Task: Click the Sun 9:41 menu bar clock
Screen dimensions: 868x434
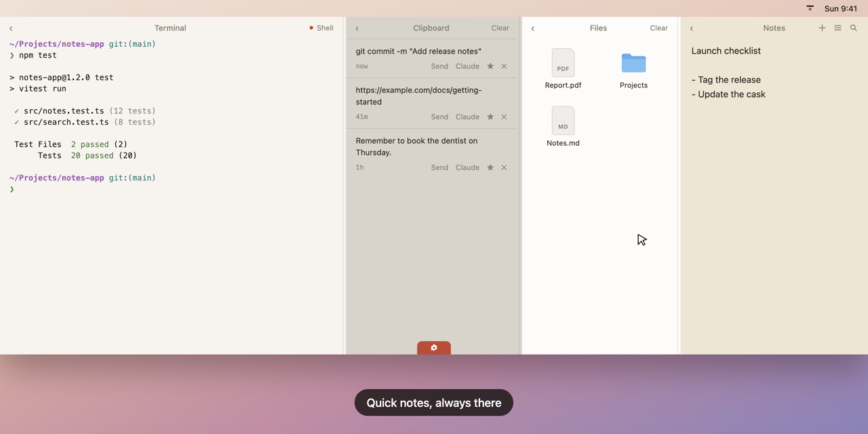Action: (841, 9)
